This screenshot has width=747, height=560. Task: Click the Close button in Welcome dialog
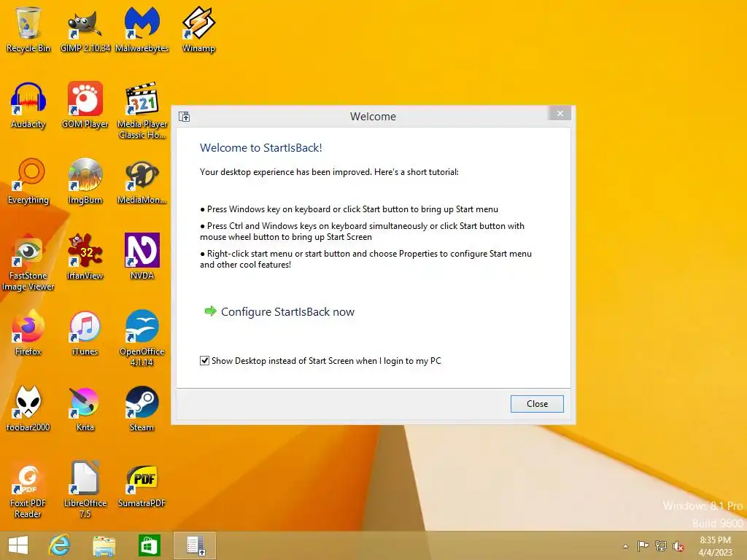coord(537,404)
